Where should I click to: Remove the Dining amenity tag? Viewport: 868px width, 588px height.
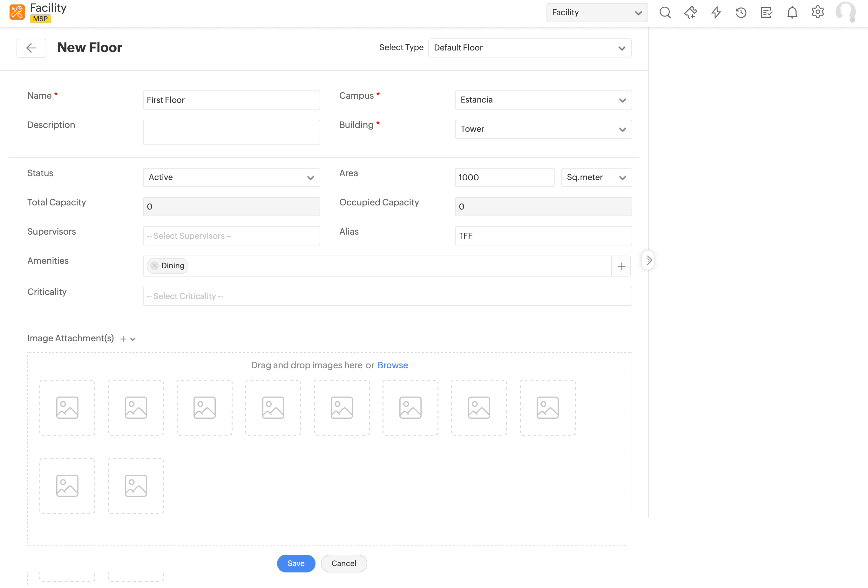pos(155,265)
